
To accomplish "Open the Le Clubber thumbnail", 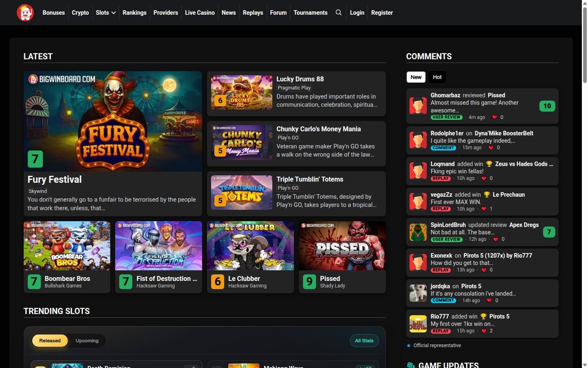I will coord(250,246).
